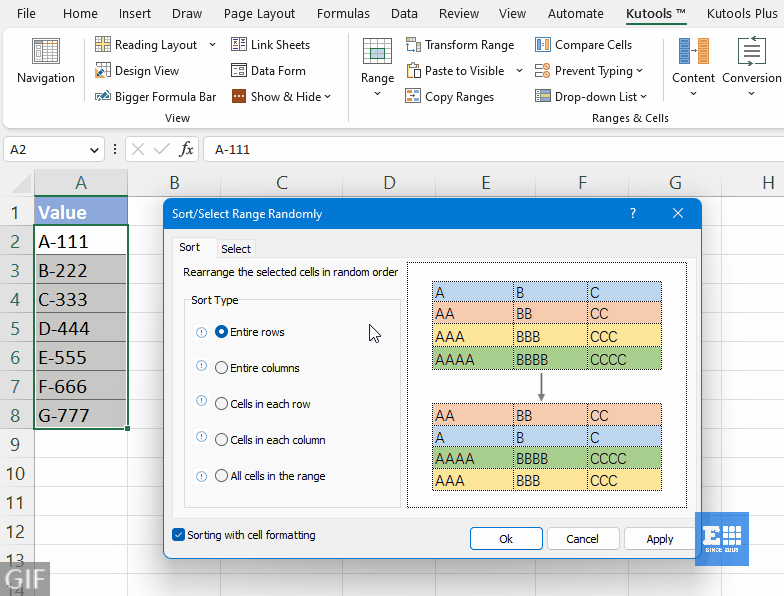Expand the Show & Hide dropdown arrow
This screenshot has height=596, width=784.
click(x=328, y=96)
